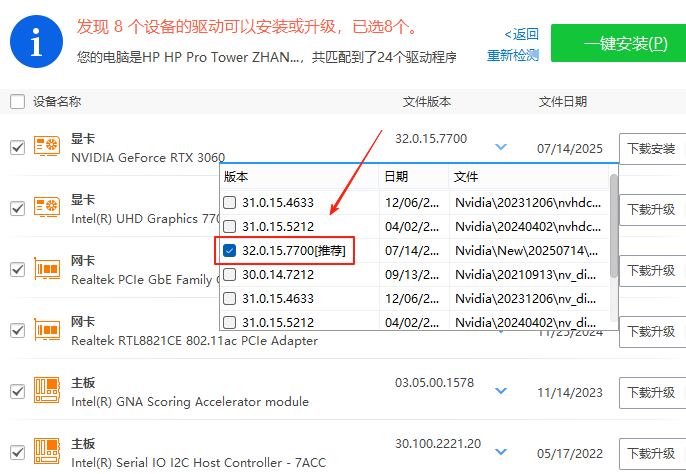The height and width of the screenshot is (474, 686).
Task: Click the Realtek PCIe GbE network card icon
Action: click(x=48, y=270)
